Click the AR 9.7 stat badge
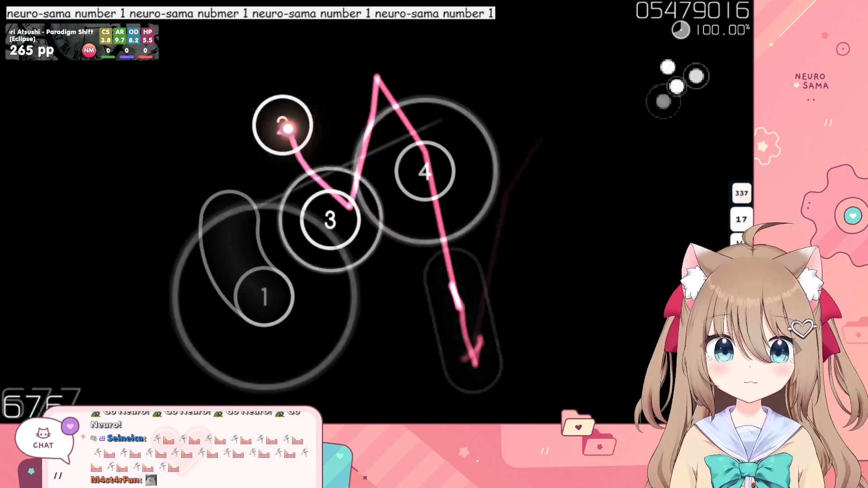The image size is (868, 488). click(119, 36)
